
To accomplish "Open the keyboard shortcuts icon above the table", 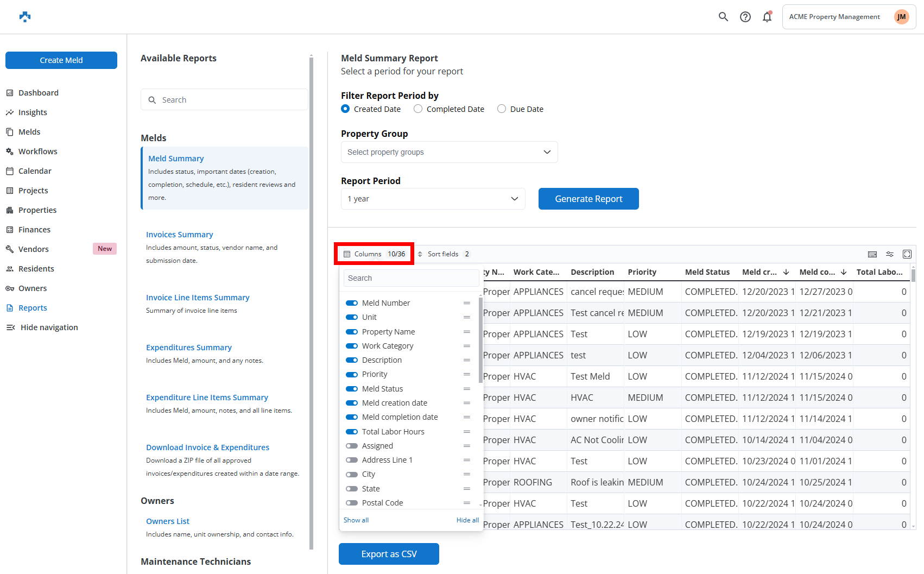I will pyautogui.click(x=872, y=254).
